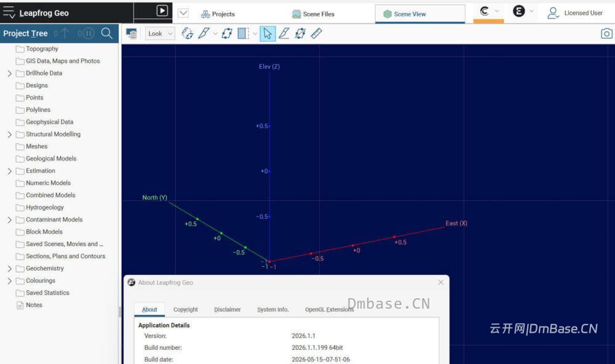Select the Saved Statistics folder

(x=47, y=293)
